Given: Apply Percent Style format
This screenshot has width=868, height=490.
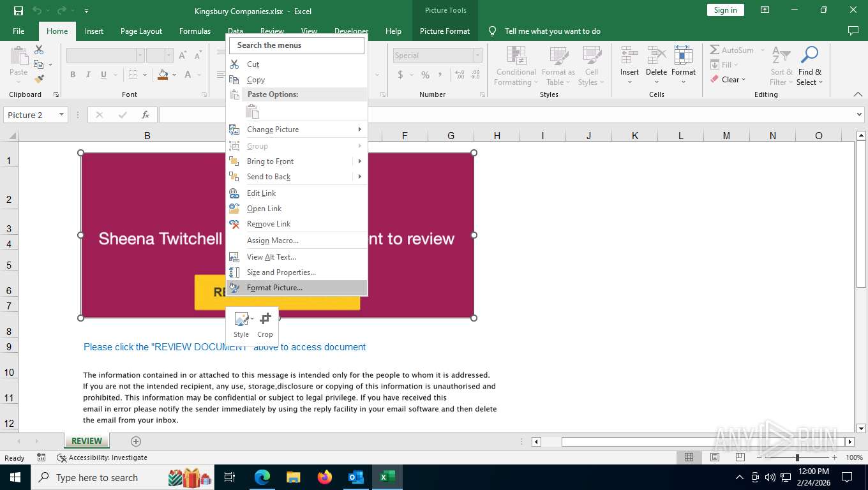Looking at the screenshot, I should (x=425, y=75).
